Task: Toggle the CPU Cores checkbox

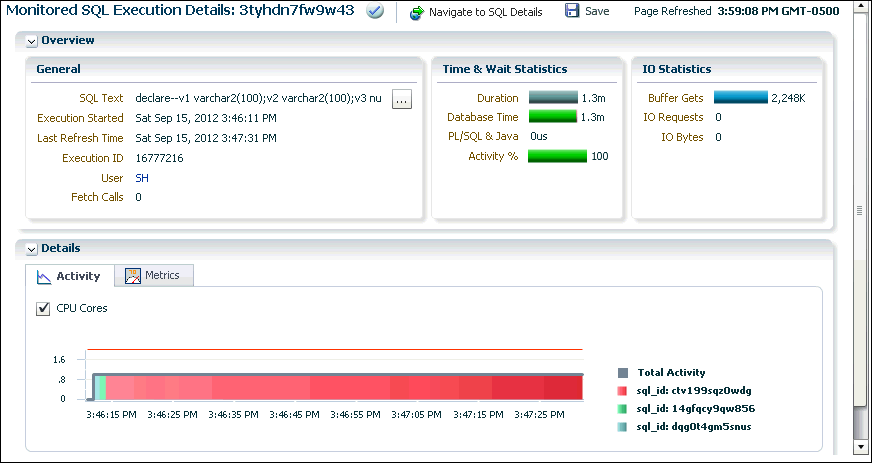Action: (43, 309)
